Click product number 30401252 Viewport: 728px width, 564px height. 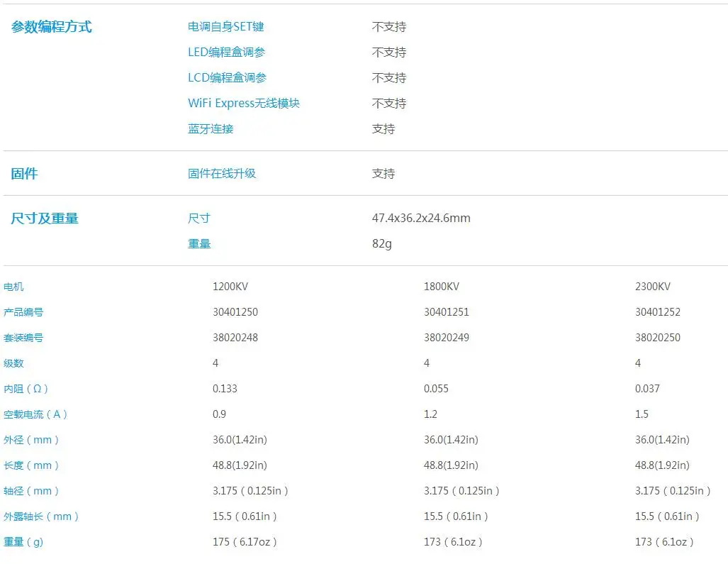click(x=658, y=312)
